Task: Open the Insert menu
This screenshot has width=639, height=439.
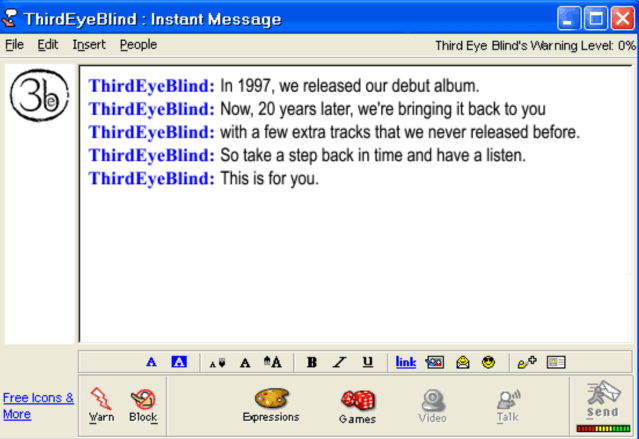Action: click(89, 45)
